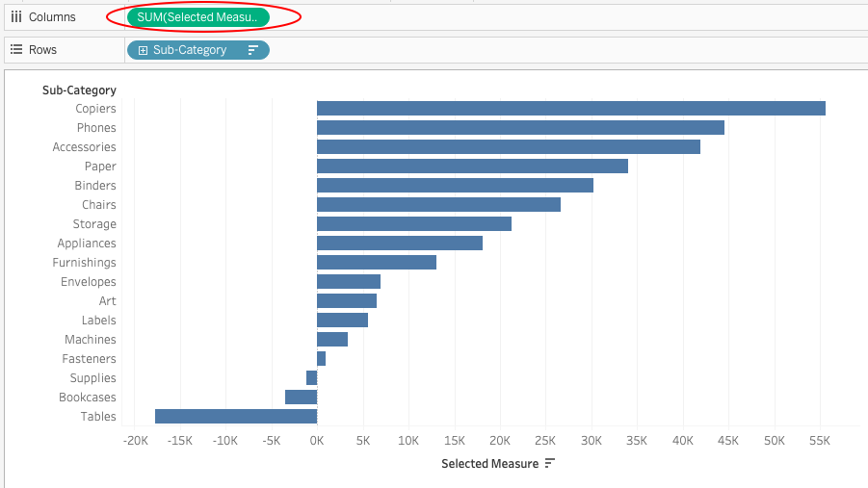
Task: Select the Fasteners row label
Action: 89,359
